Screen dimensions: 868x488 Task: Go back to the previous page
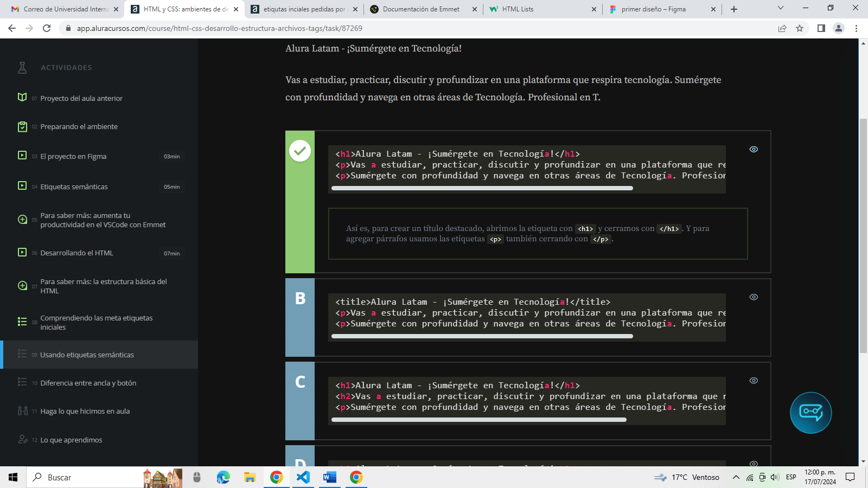coord(12,28)
